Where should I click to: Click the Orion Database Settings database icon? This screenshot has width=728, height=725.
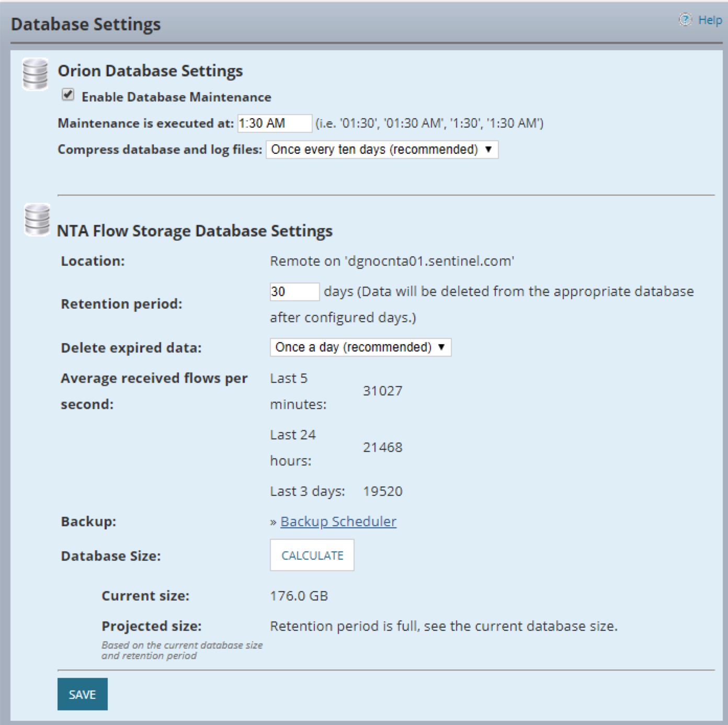(35, 74)
